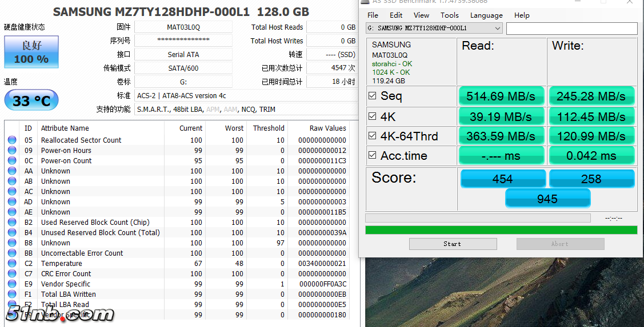This screenshot has height=327, width=644.
Task: Click status circle for Unused Reserved Block Count
Action: [12, 232]
